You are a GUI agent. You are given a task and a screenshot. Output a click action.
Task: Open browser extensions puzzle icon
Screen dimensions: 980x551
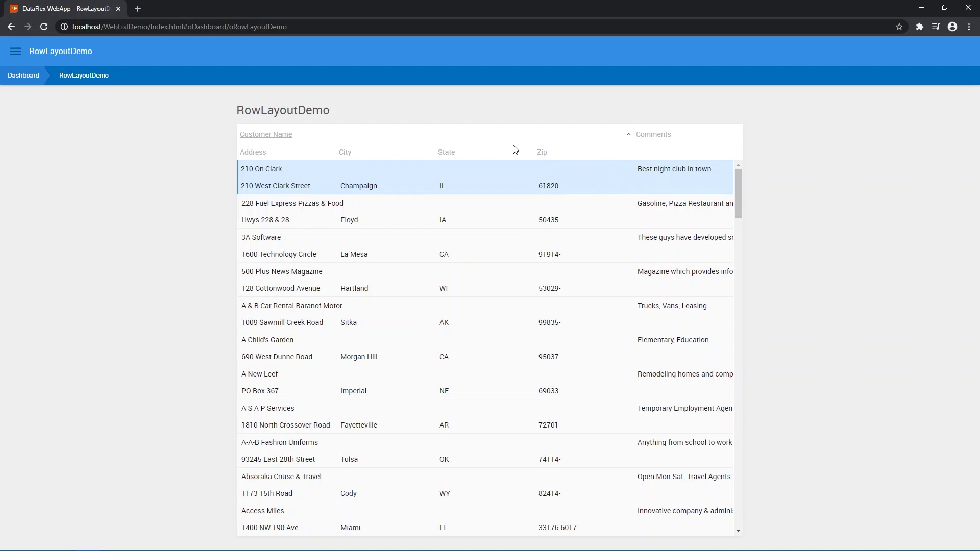[x=919, y=27]
